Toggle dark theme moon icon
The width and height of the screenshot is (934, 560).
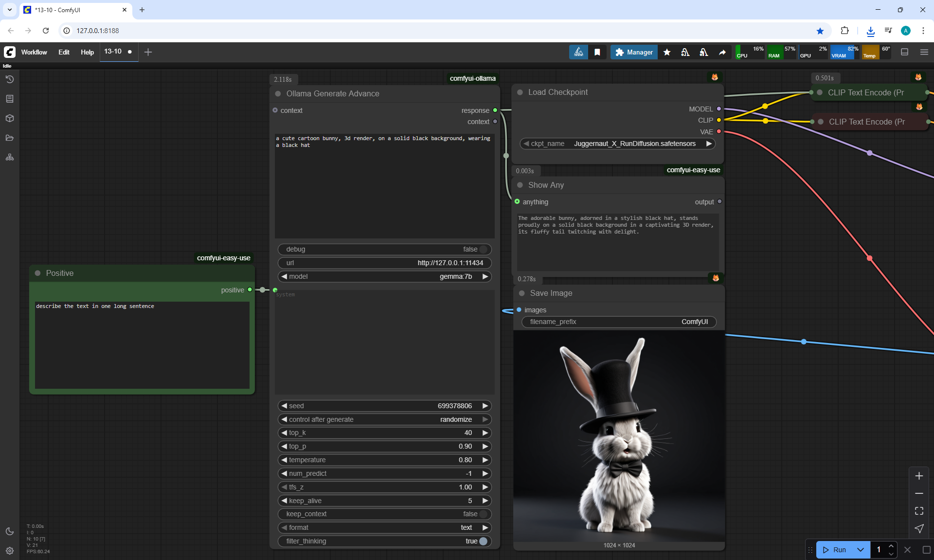(10, 531)
